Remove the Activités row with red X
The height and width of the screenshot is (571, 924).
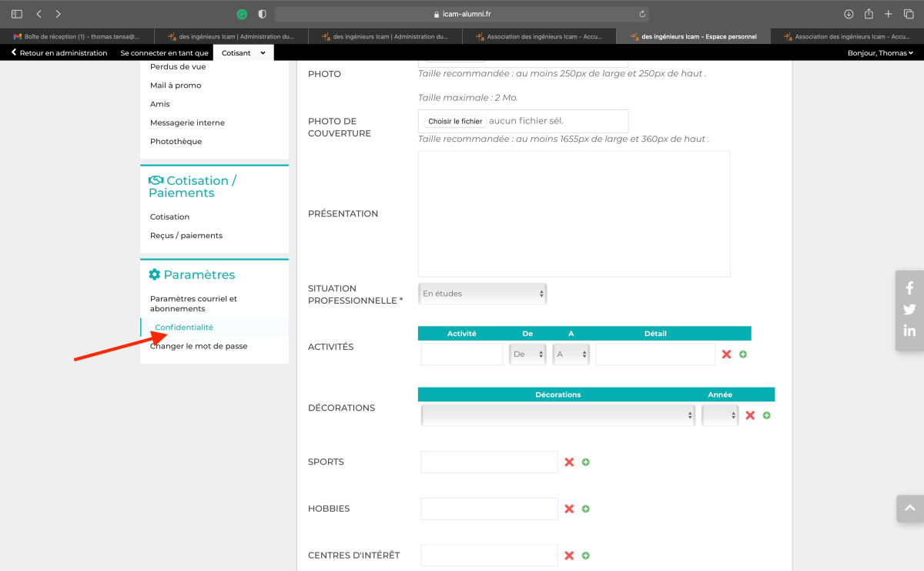point(726,354)
